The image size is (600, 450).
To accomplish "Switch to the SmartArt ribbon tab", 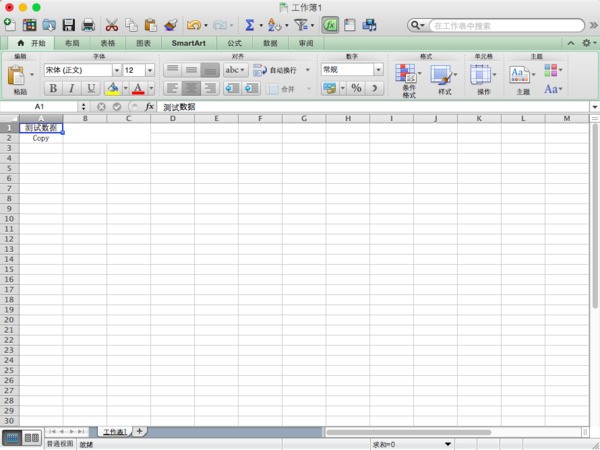I will click(x=189, y=43).
